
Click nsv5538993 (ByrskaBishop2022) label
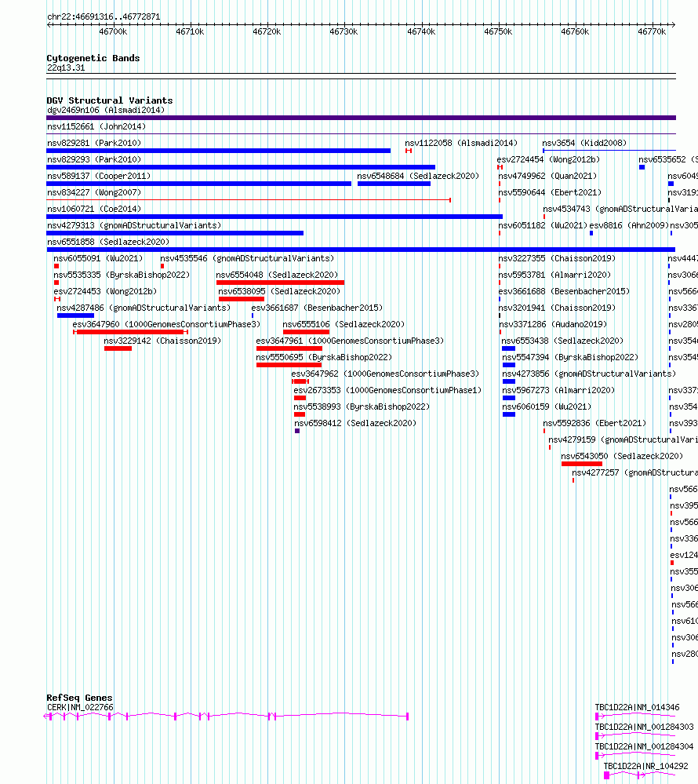pos(362,407)
